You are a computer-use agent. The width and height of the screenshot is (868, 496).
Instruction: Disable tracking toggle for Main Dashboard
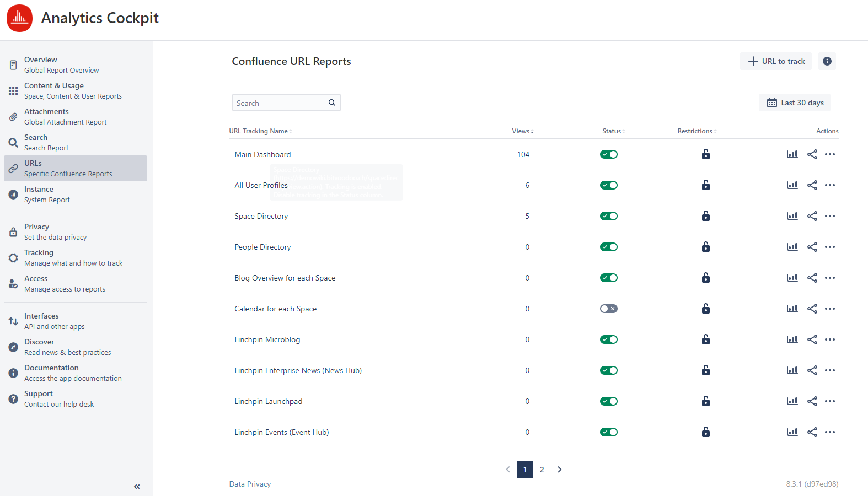[x=608, y=154]
